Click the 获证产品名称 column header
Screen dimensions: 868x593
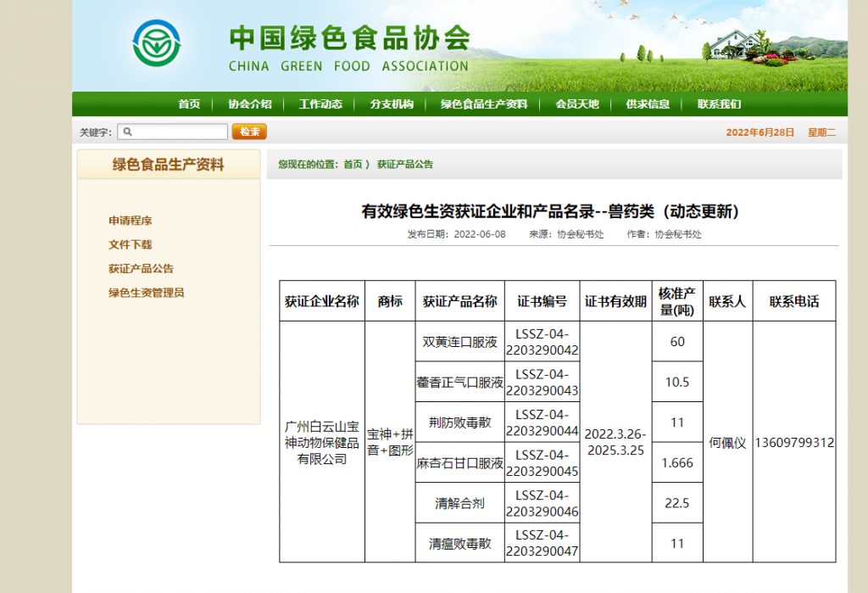(x=460, y=301)
